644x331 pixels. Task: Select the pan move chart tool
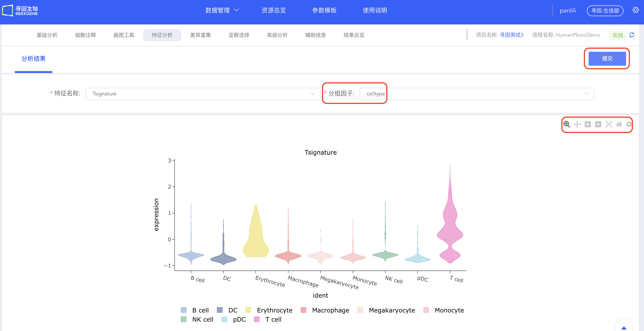(577, 124)
